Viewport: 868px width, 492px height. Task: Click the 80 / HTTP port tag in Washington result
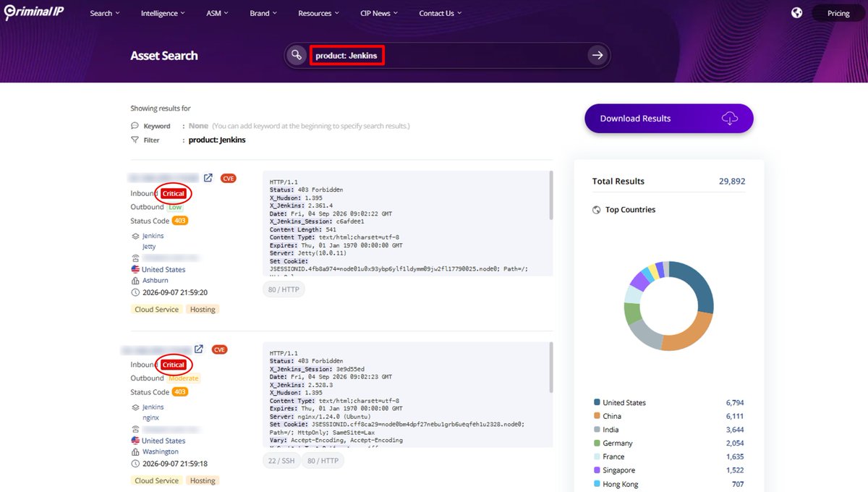point(323,461)
